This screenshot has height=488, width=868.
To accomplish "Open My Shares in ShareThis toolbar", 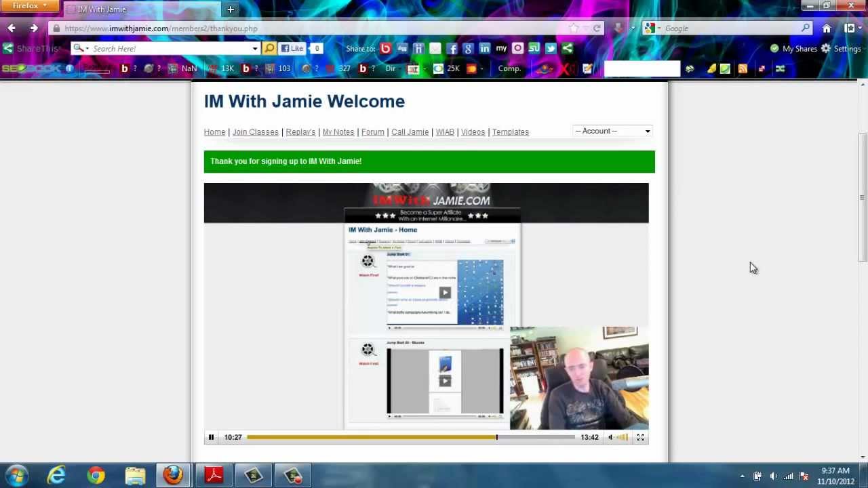I will point(793,49).
